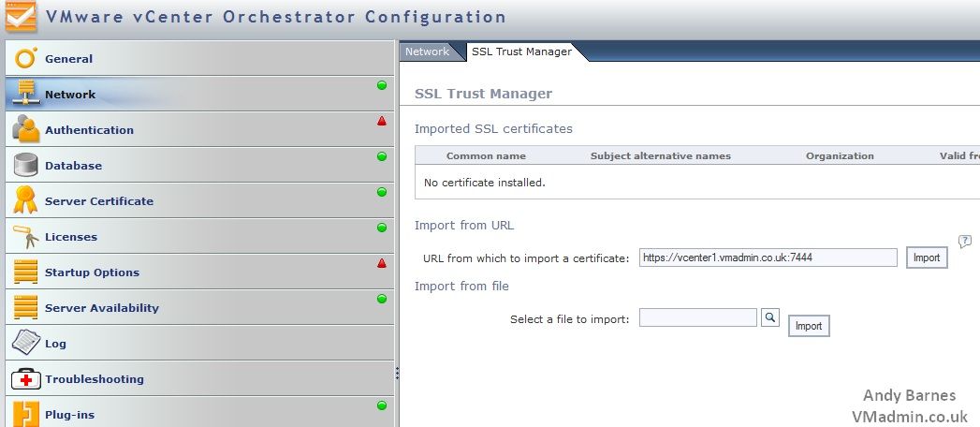This screenshot has width=980, height=427.
Task: Click the Database cylinder icon
Action: [x=25, y=166]
